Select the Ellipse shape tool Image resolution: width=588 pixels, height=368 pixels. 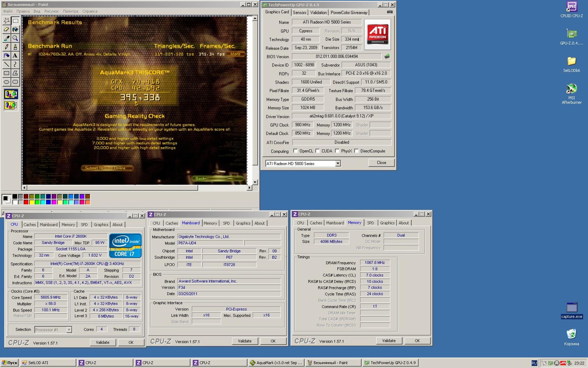[7, 82]
